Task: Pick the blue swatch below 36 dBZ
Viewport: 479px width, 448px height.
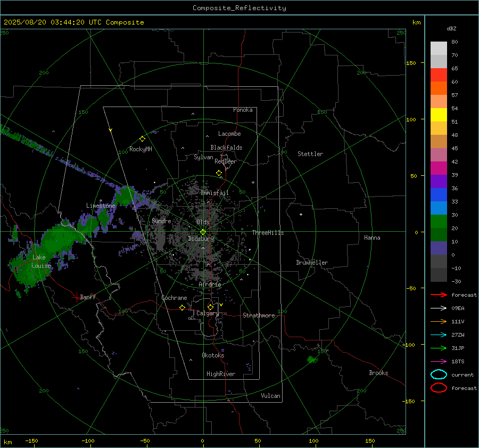Action: [x=439, y=194]
